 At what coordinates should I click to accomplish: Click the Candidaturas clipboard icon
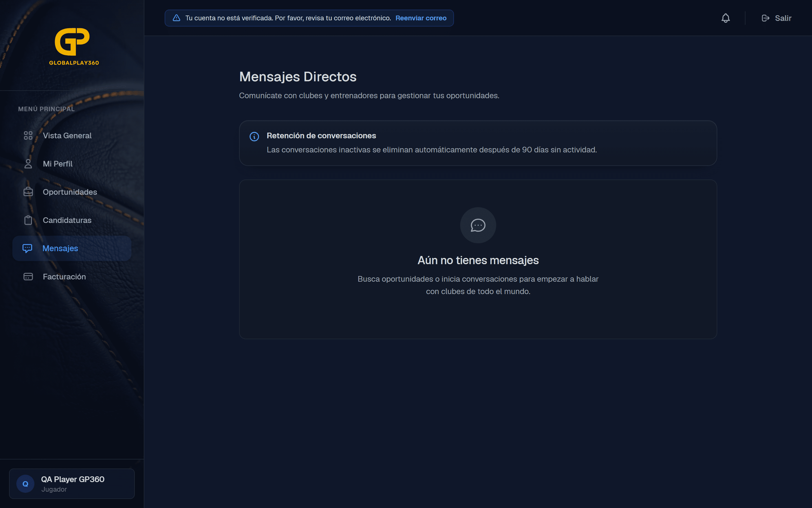[28, 220]
